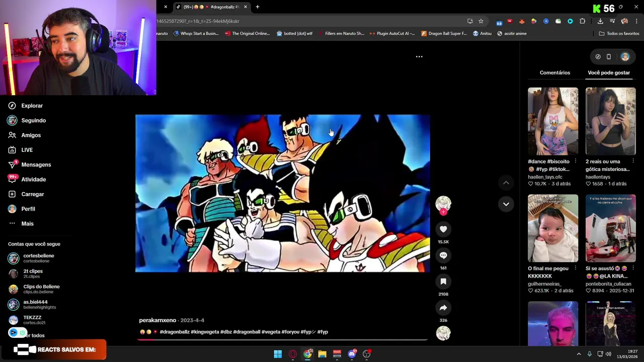The image size is (644, 362).
Task: Click the #dragonballz hashtag in caption
Action: coord(175,332)
